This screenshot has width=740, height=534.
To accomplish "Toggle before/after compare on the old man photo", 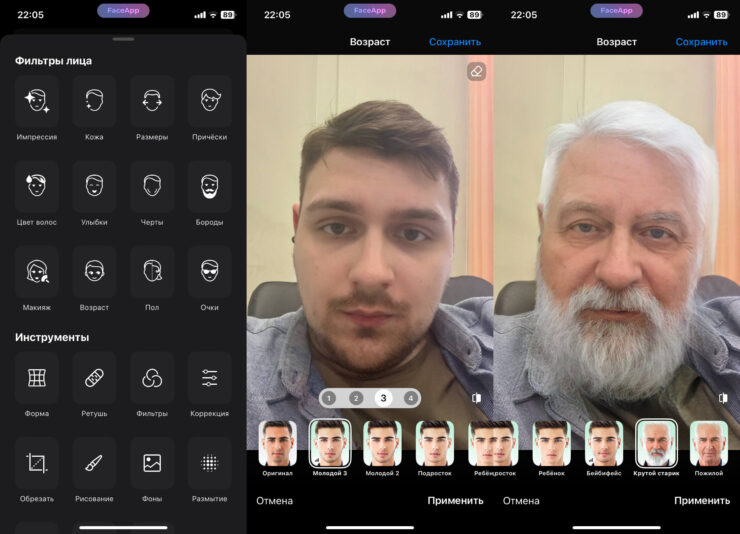I will pos(723,398).
